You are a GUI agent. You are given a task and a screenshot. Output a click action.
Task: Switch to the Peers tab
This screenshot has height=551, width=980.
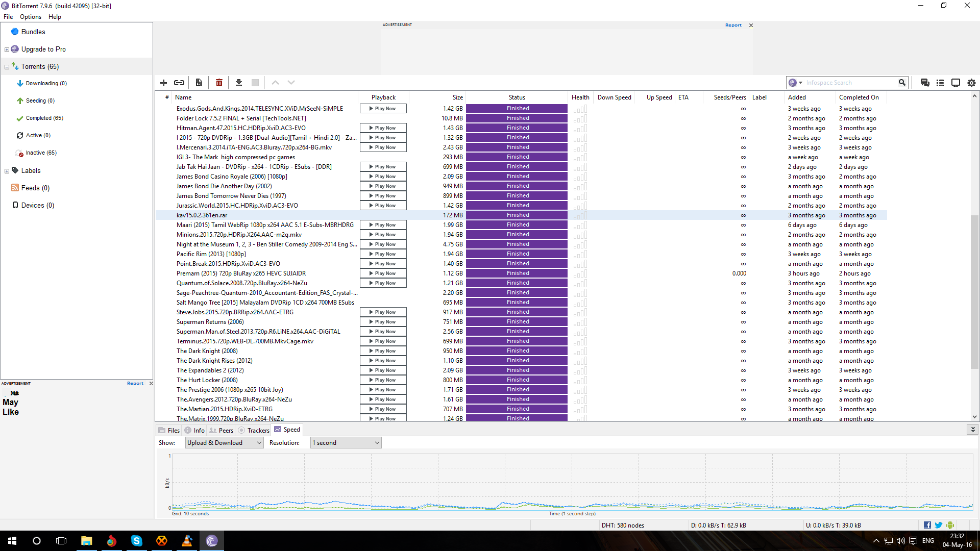click(221, 430)
